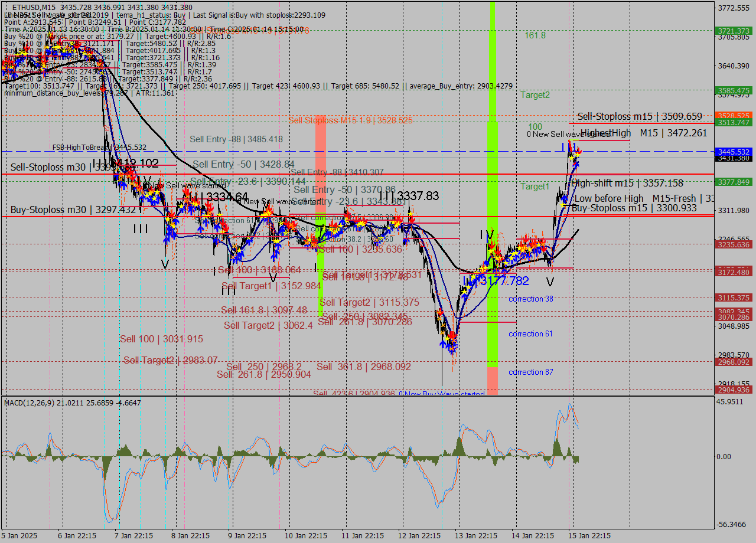Click the black 3431.380 current price label
Image resolution: width=756 pixels, height=543 pixels.
click(x=733, y=158)
